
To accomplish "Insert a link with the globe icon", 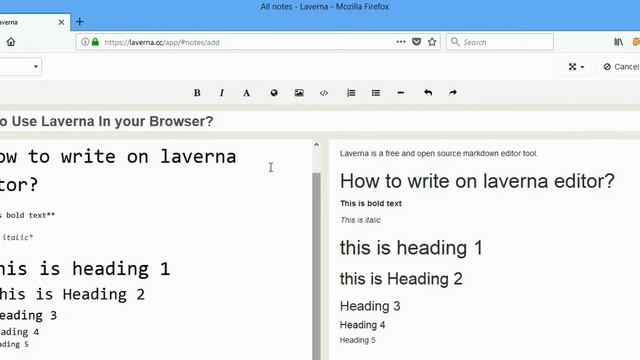I will [x=274, y=93].
